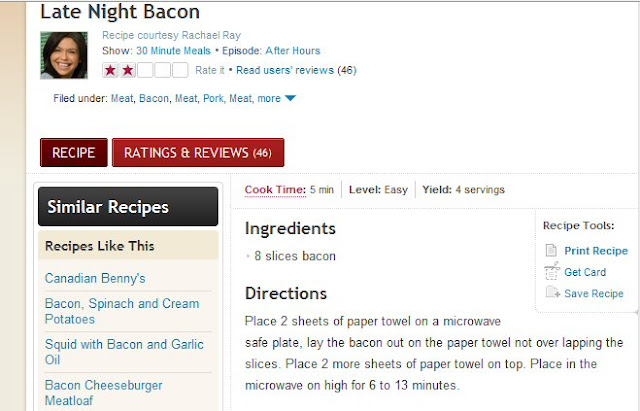This screenshot has width=640, height=411.
Task: Select the Recipe tab
Action: pyautogui.click(x=73, y=153)
